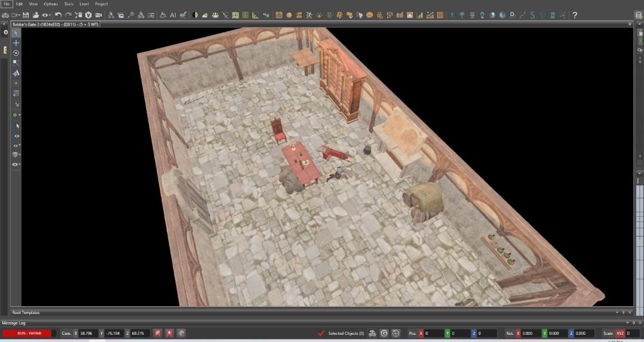Click the speech bubble dialog icon
Viewport: 644px width, 342px height.
tap(369, 15)
